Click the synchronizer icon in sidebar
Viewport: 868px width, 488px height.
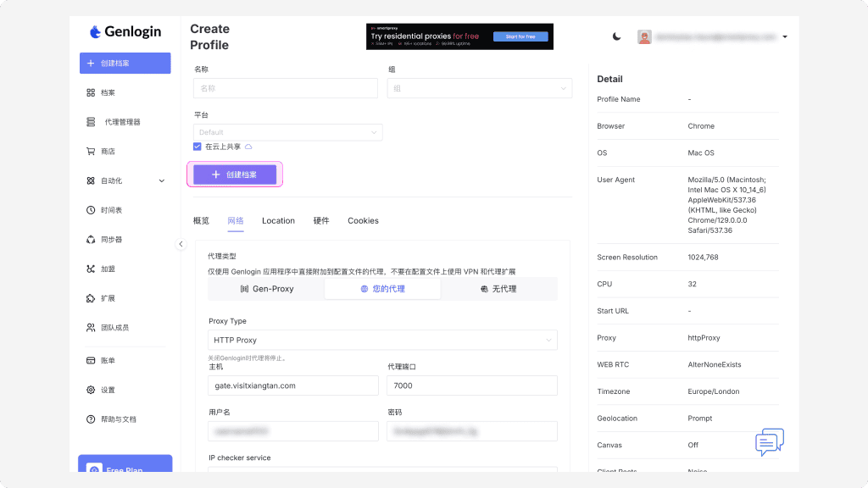(x=91, y=240)
